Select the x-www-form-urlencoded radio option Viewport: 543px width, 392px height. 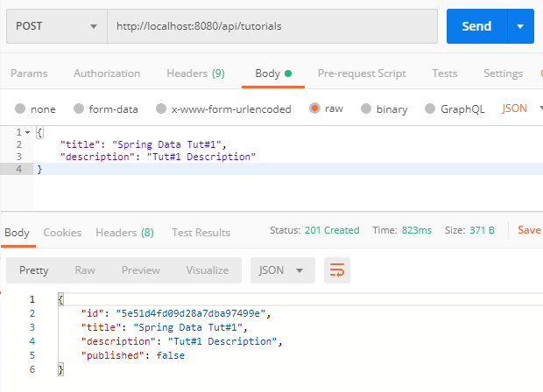click(x=161, y=108)
